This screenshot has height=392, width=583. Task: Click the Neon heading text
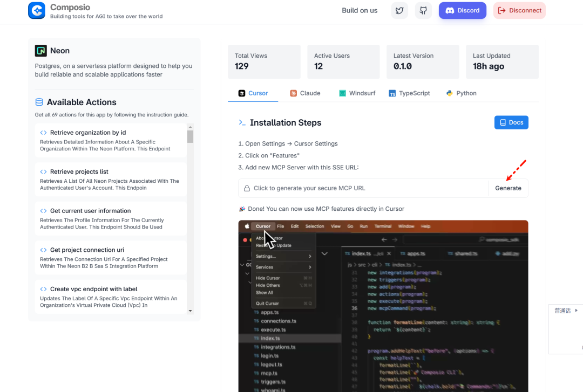pyautogui.click(x=60, y=51)
